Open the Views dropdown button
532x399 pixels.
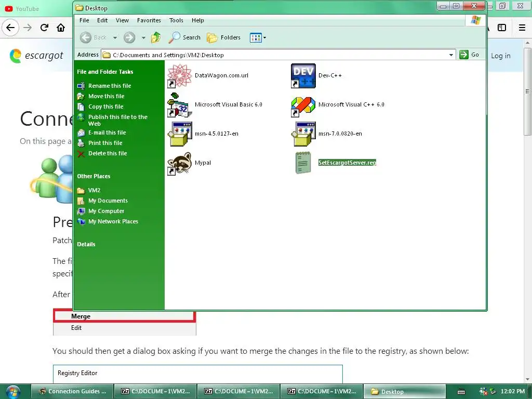coord(258,37)
